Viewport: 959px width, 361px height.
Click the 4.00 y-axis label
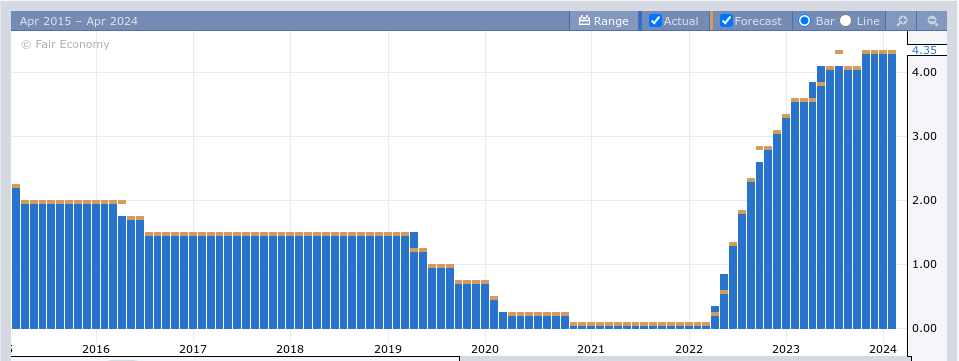[924, 72]
